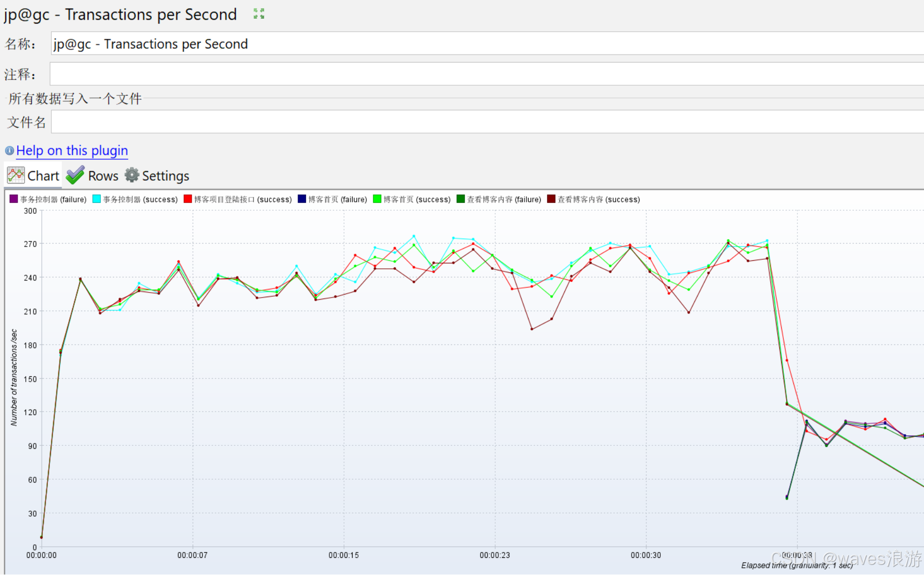Image resolution: width=924 pixels, height=575 pixels.
Task: Focus the 名称 name input field
Action: pos(487,43)
